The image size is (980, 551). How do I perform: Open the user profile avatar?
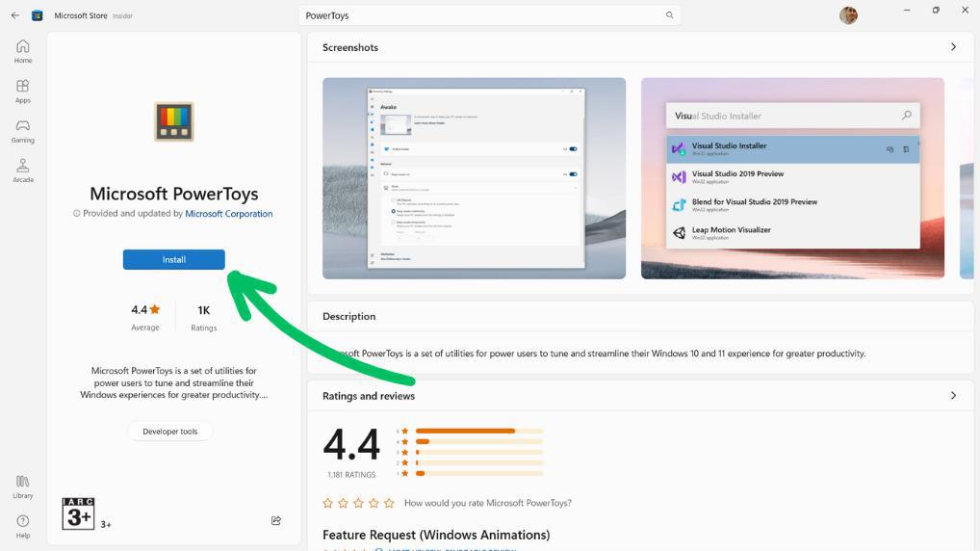click(x=848, y=15)
